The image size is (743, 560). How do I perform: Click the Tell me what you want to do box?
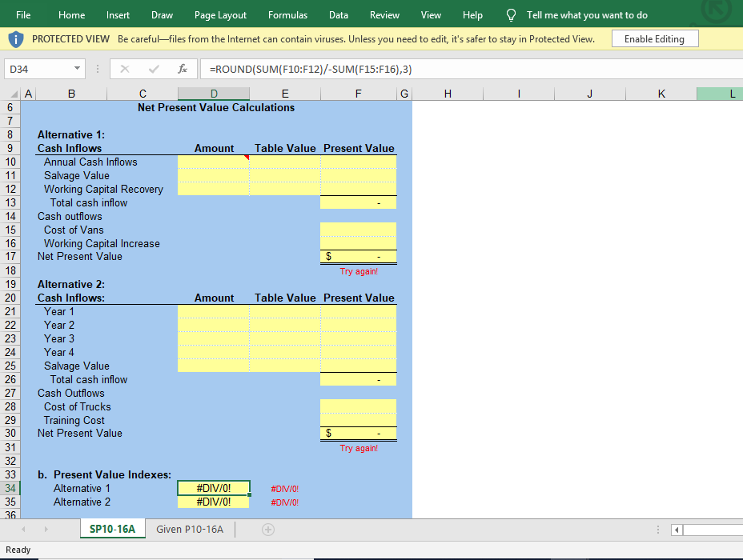click(587, 15)
